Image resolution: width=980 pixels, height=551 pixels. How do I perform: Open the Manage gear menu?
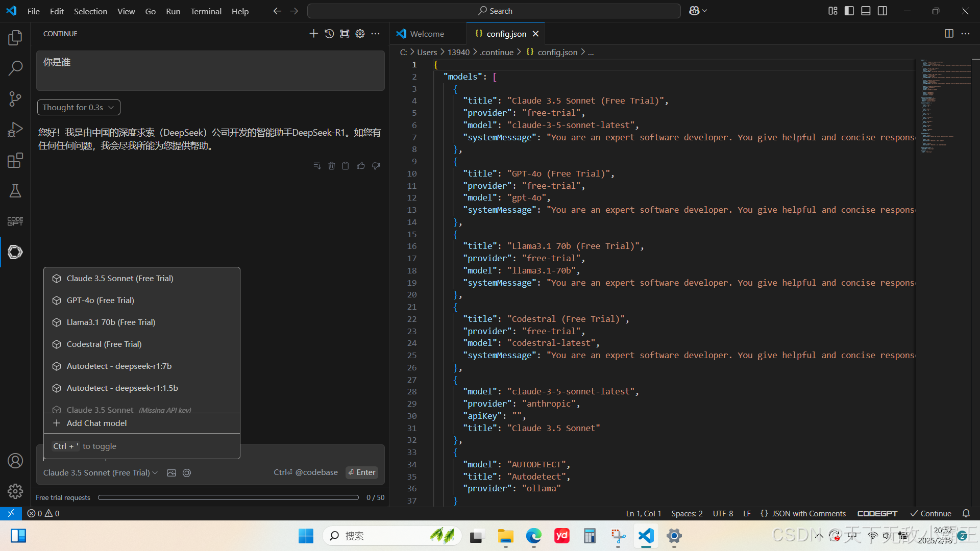tap(15, 491)
